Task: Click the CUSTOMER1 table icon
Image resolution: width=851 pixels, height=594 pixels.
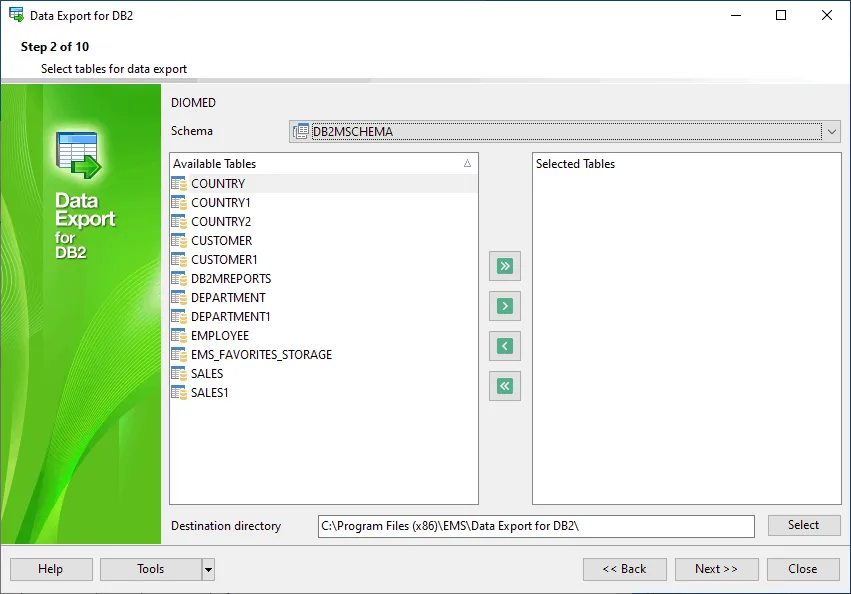Action: pos(179,260)
